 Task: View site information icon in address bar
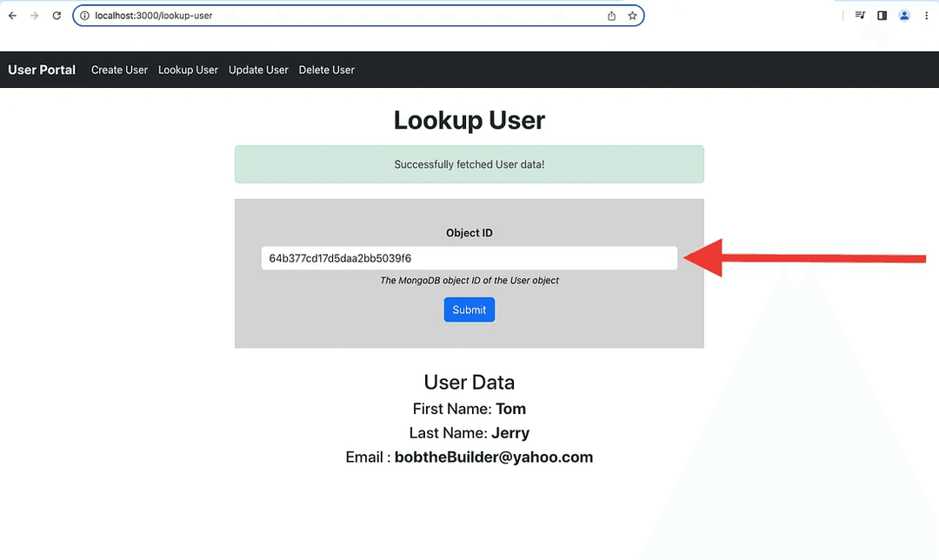pyautogui.click(x=84, y=16)
